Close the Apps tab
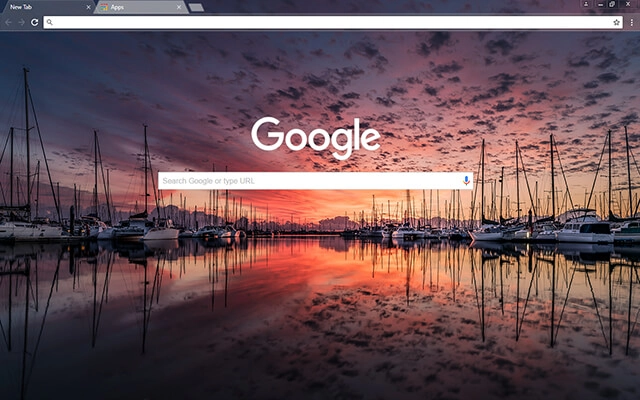640x400 pixels. click(x=180, y=7)
